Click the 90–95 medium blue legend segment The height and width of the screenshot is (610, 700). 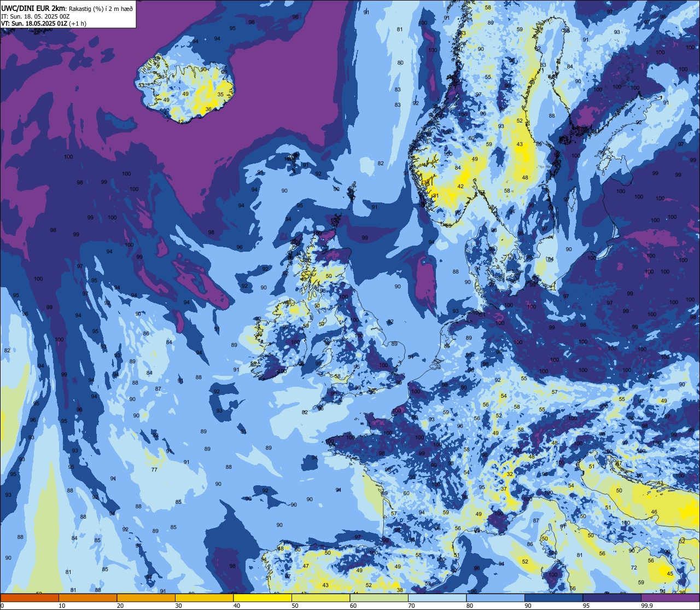click(553, 598)
